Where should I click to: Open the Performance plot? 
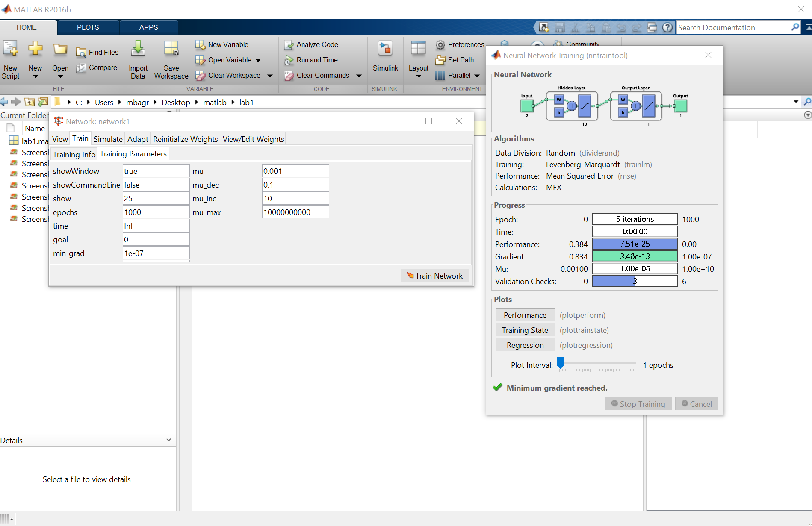tap(525, 315)
